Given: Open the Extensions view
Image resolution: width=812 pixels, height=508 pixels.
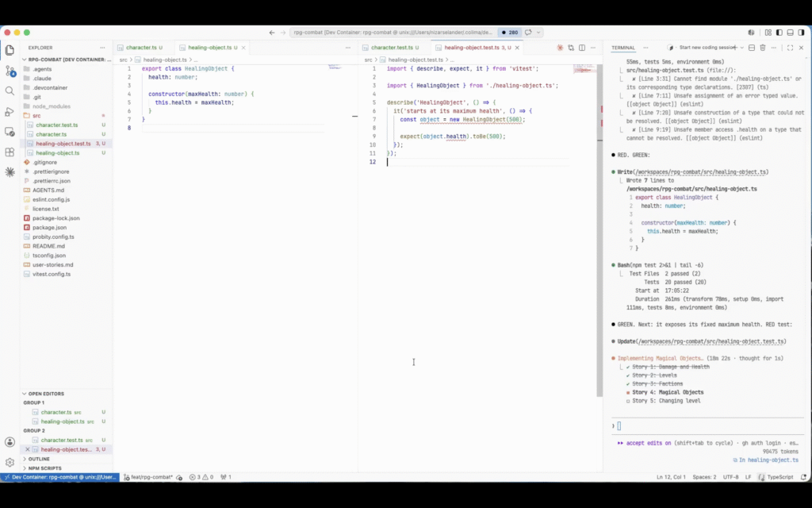Looking at the screenshot, I should 10,152.
